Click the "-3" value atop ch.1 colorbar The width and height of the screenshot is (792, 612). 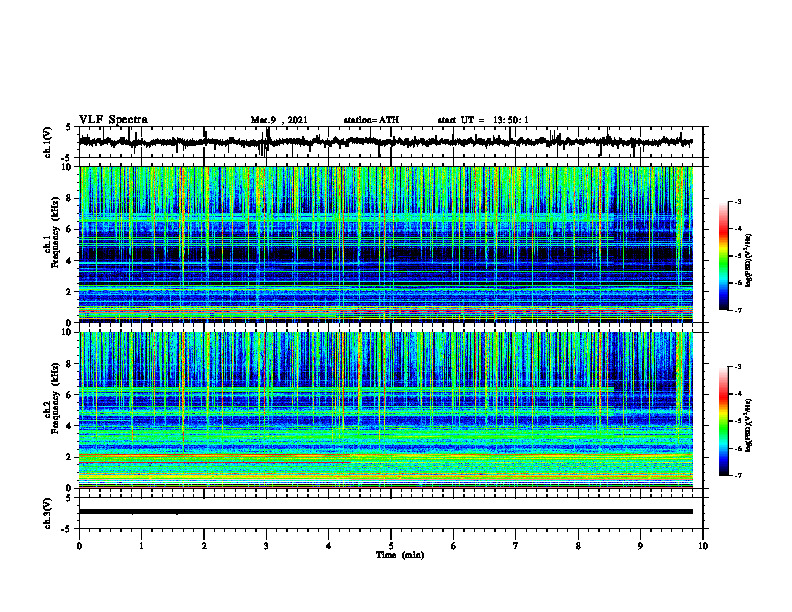738,201
